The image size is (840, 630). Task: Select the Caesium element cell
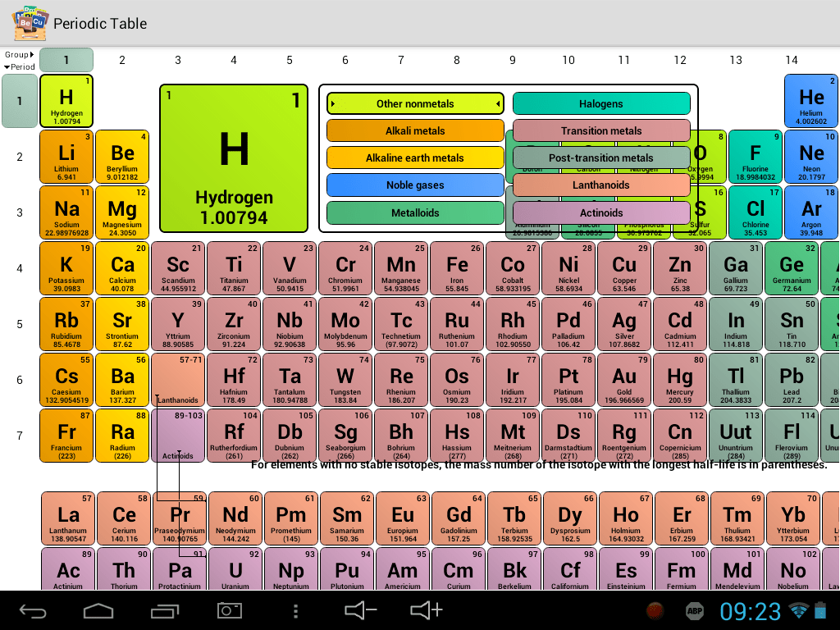pos(66,380)
